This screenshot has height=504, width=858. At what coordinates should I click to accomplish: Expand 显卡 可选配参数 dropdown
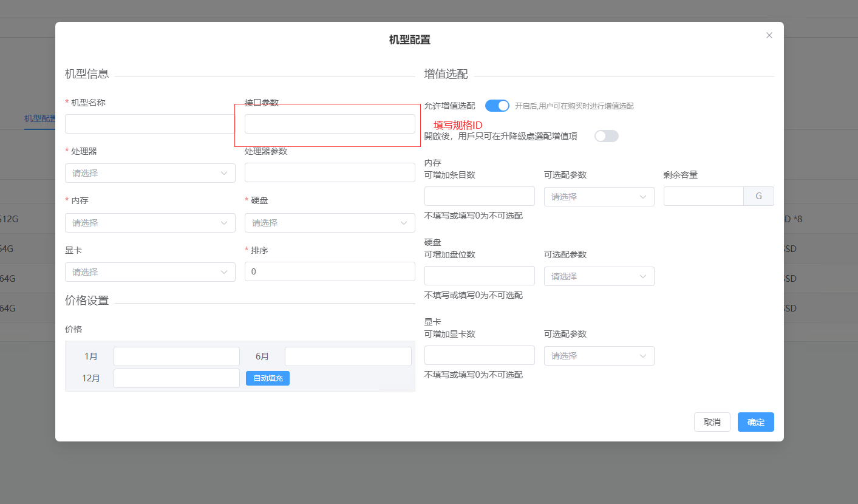click(599, 356)
